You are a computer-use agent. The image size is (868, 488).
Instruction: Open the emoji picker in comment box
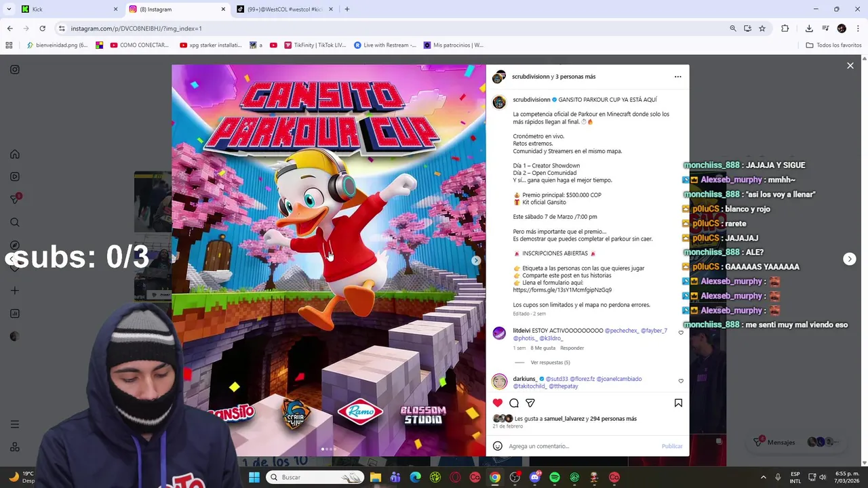498,446
